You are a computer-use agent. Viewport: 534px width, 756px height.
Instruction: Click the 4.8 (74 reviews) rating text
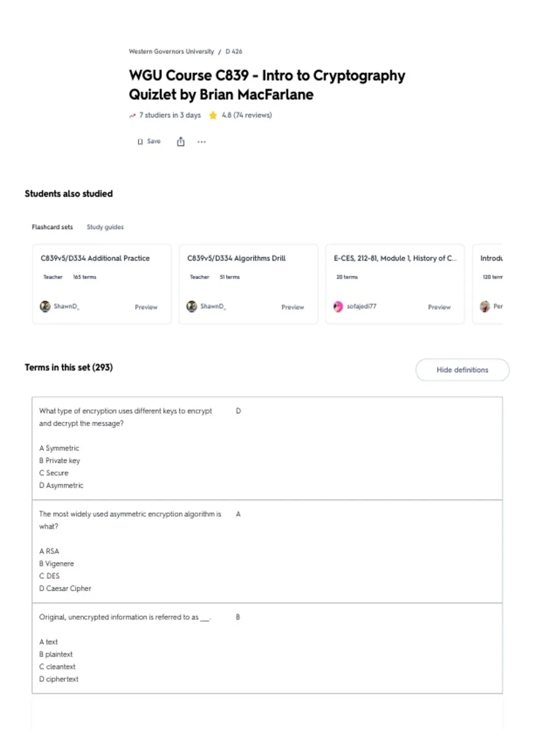coord(247,115)
